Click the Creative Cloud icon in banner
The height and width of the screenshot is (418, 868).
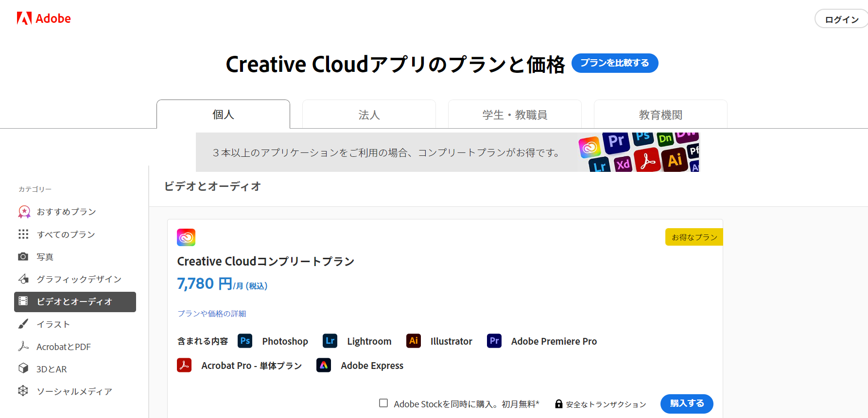[590, 147]
